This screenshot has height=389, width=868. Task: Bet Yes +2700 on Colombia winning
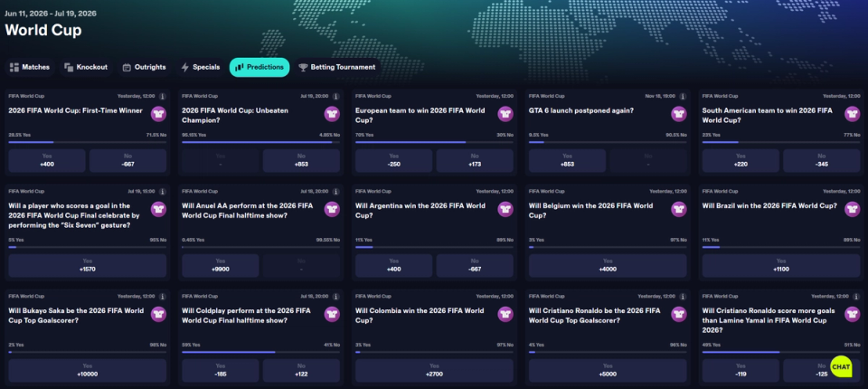tap(435, 371)
